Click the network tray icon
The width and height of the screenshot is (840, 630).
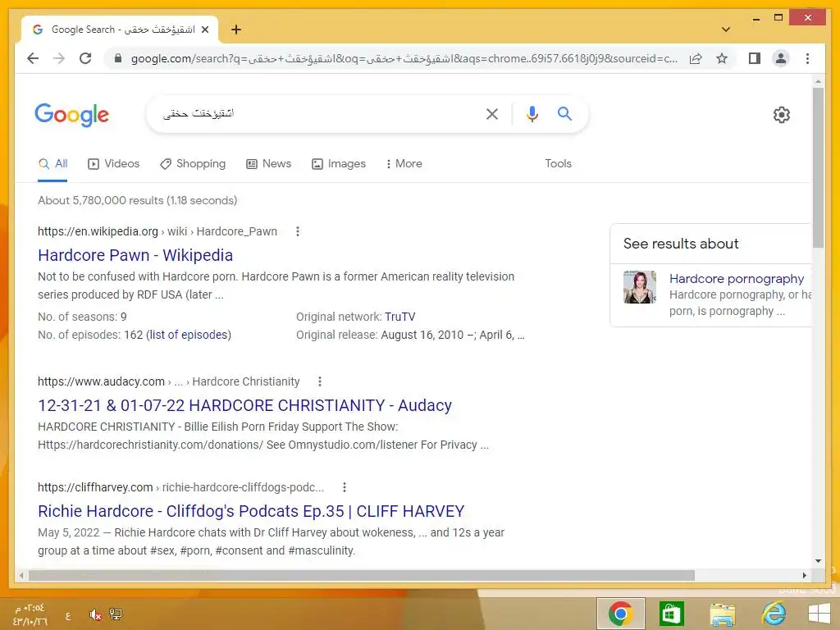pos(115,614)
